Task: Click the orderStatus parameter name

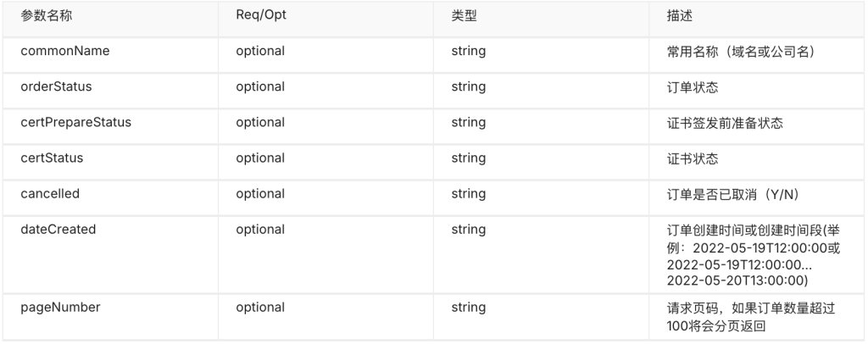Action: [x=56, y=86]
